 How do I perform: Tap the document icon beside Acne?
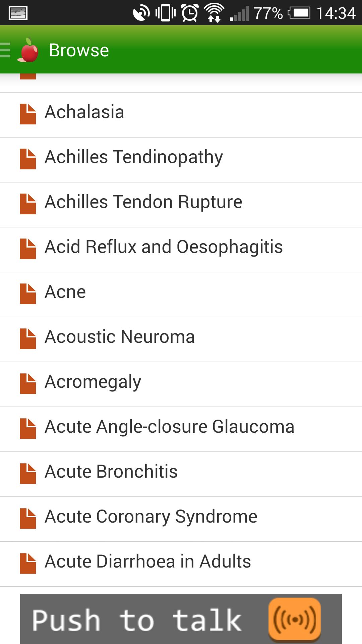pyautogui.click(x=28, y=294)
